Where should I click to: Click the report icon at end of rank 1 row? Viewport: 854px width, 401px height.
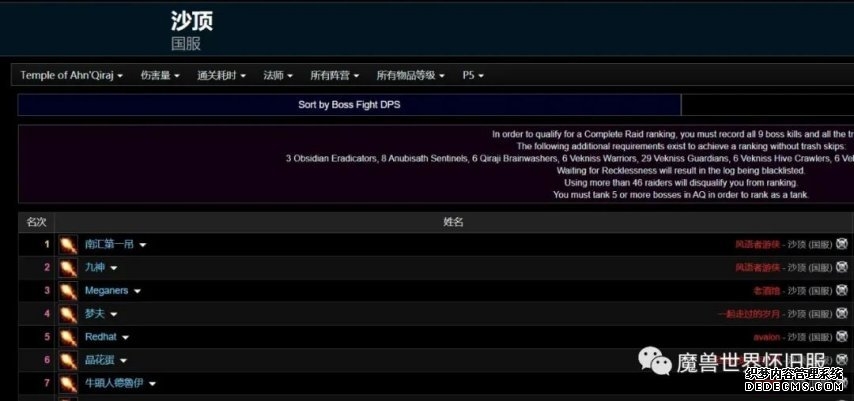pyautogui.click(x=842, y=244)
